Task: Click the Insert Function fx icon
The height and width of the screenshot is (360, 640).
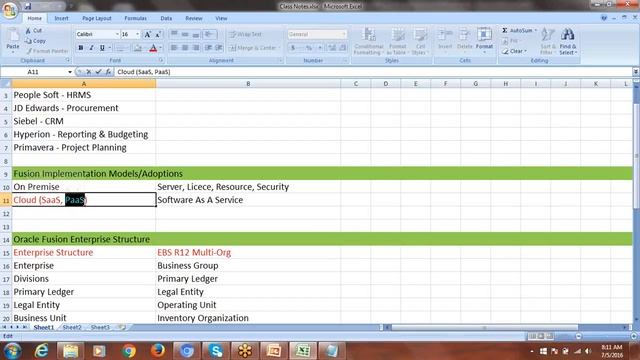Action: tap(108, 72)
